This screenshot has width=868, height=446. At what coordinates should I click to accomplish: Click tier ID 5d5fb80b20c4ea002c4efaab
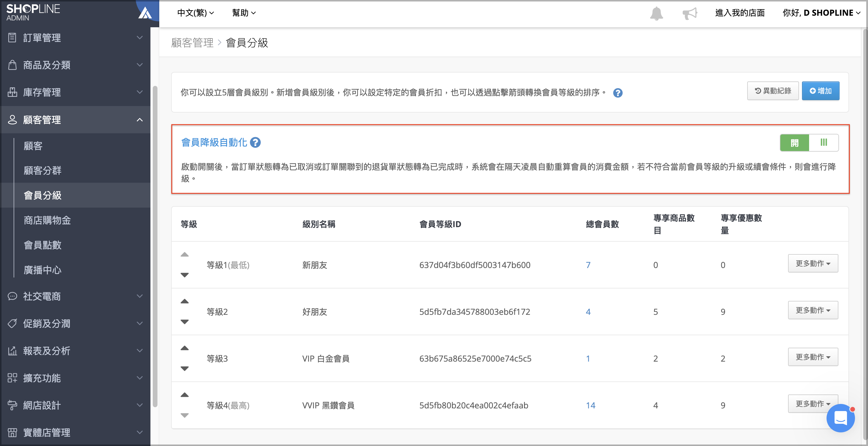click(x=473, y=405)
